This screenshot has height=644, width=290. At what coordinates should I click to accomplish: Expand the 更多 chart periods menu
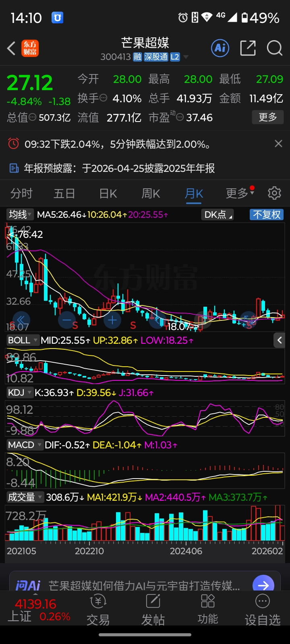(240, 193)
